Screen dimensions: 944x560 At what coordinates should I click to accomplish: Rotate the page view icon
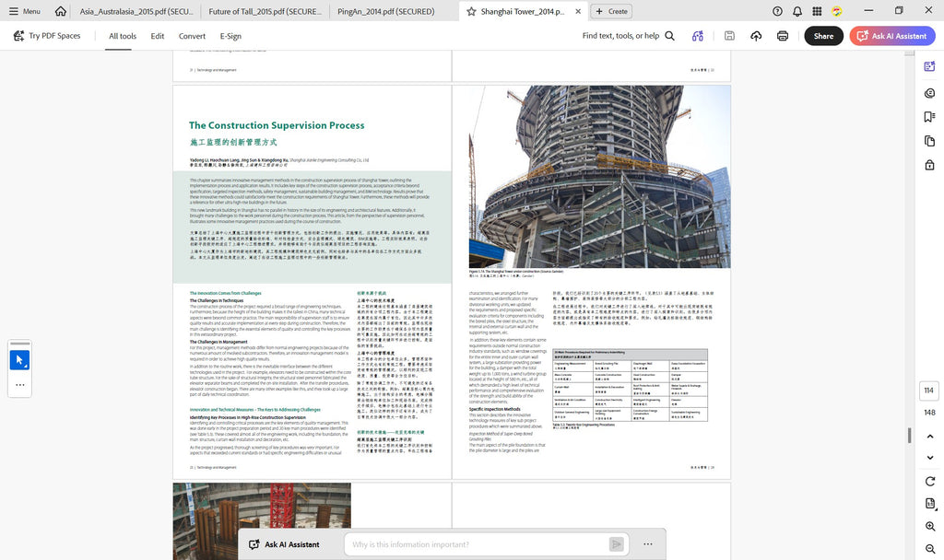click(930, 481)
